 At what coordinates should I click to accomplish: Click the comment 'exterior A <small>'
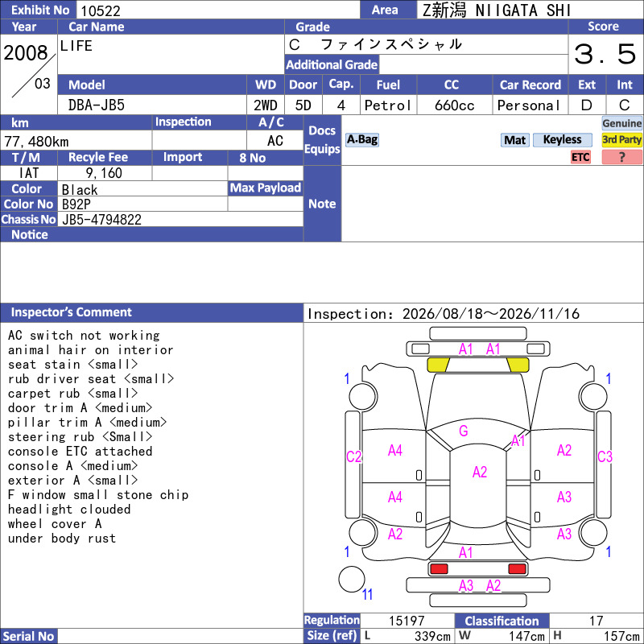coord(72,480)
